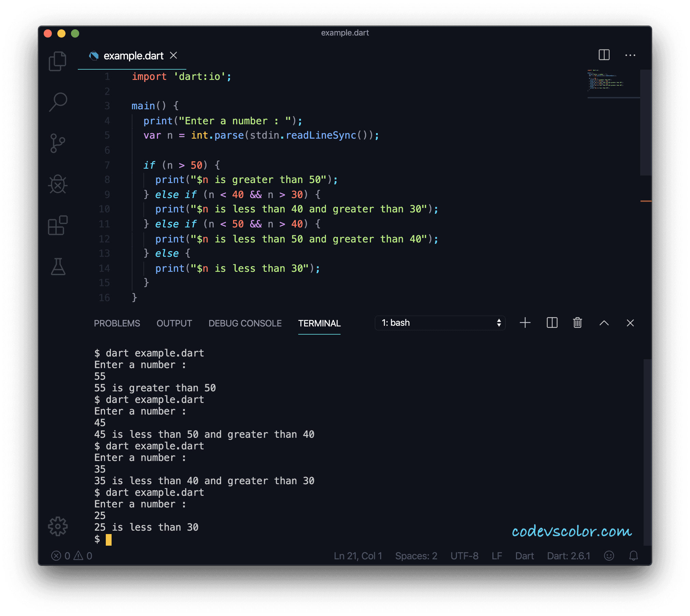Click 'else if (n < 40 && n > 30)' line
This screenshot has height=616, width=690.
(232, 195)
